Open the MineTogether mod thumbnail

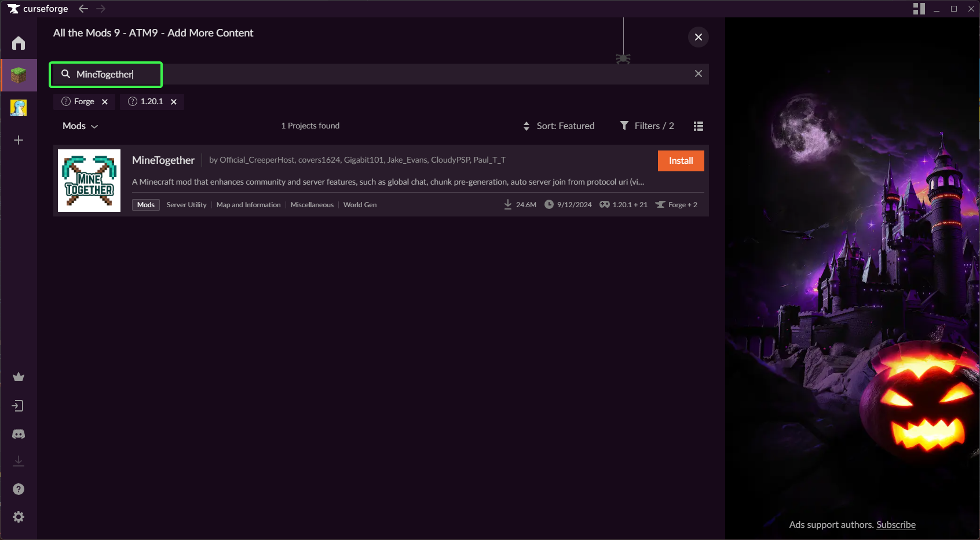pyautogui.click(x=89, y=181)
